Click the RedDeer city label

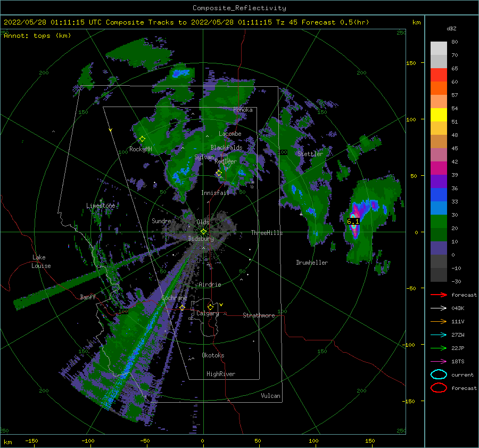226,161
